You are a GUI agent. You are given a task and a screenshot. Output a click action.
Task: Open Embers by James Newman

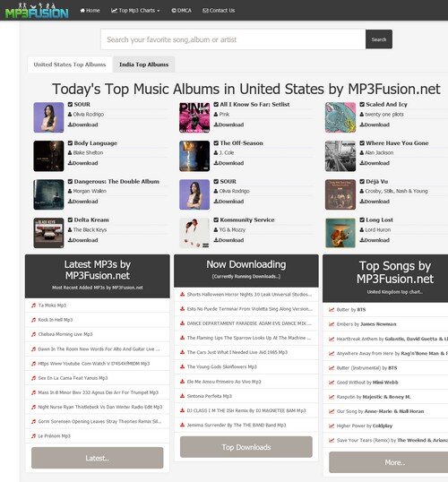pos(366,324)
